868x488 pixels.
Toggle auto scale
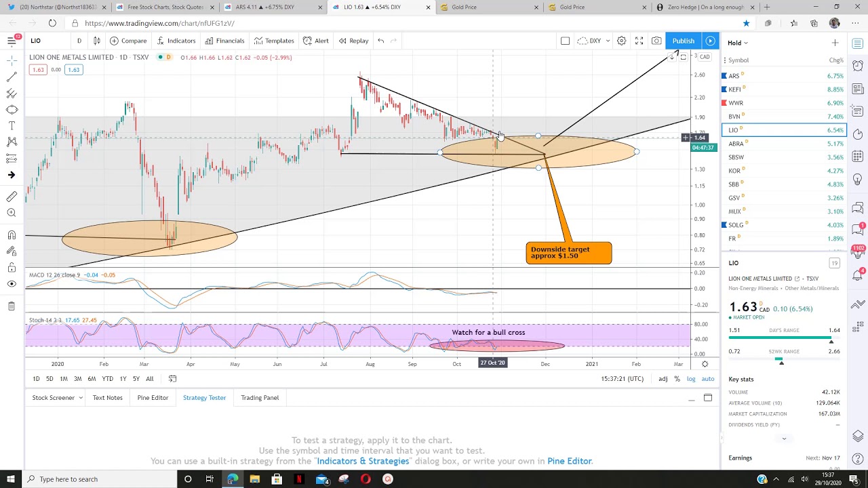(x=708, y=379)
